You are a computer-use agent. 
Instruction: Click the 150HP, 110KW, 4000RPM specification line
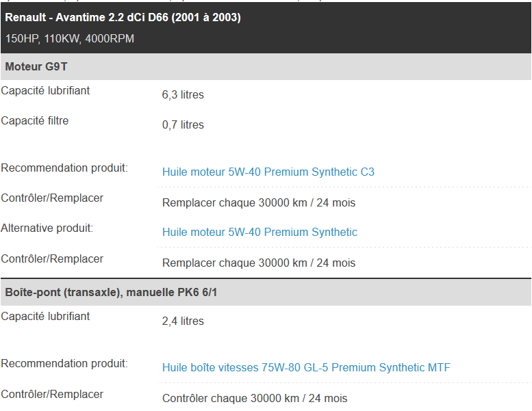tap(70, 39)
